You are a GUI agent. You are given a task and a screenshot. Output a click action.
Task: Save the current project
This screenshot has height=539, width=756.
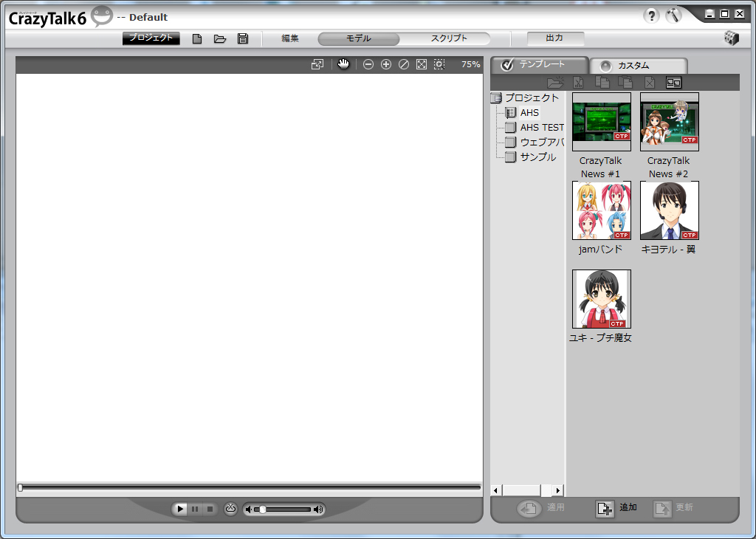coord(243,38)
